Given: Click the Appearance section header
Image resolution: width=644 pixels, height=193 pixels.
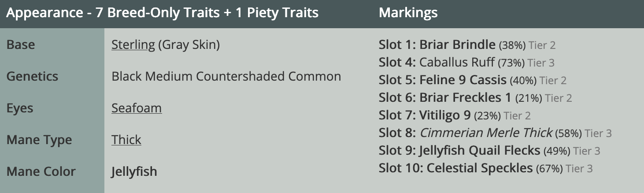Looking at the screenshot, I should 162,13.
